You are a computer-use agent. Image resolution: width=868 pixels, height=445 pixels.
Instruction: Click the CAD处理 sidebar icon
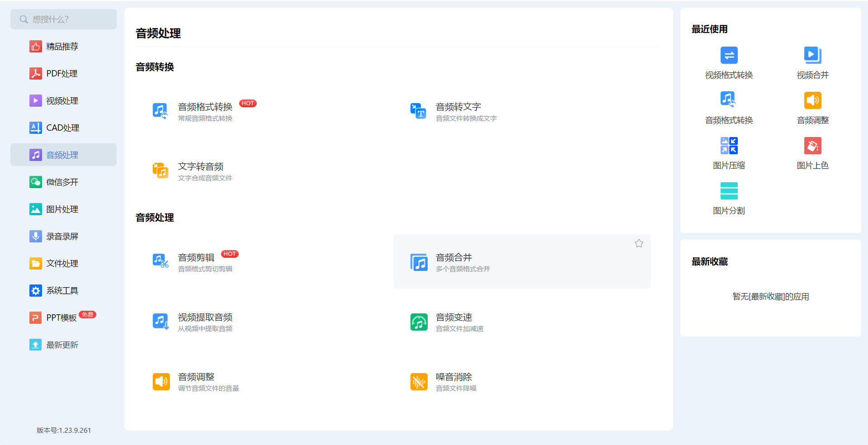click(x=36, y=128)
